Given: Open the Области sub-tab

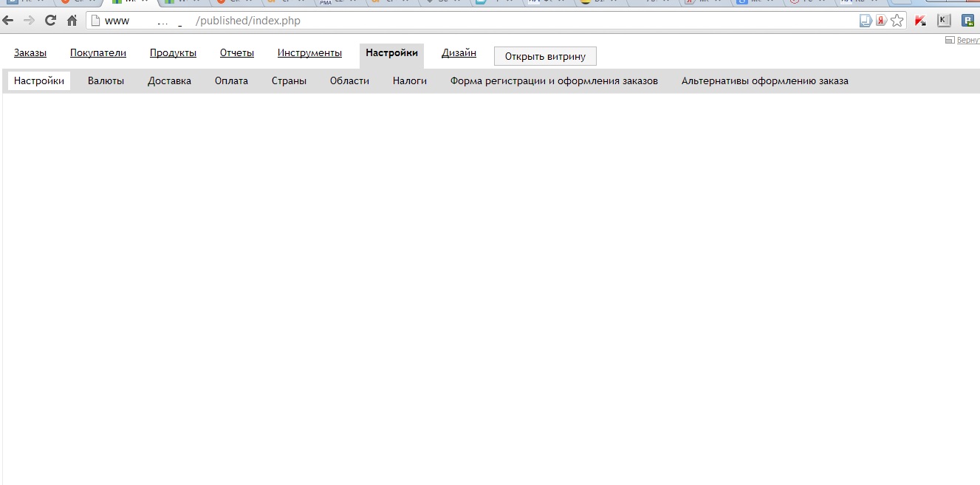Looking at the screenshot, I should pos(349,81).
